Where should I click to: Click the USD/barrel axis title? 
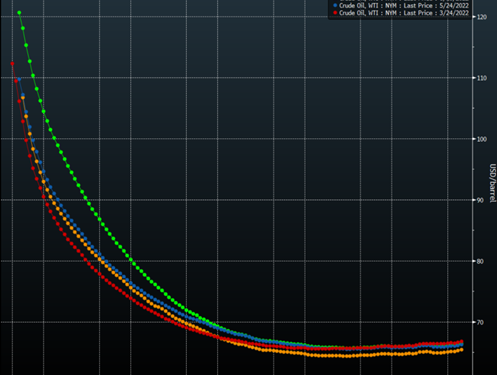(x=492, y=183)
